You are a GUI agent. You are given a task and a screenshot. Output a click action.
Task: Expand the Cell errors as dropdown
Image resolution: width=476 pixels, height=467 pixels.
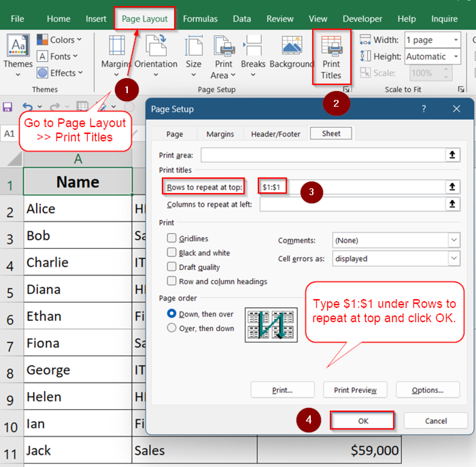pos(454,259)
